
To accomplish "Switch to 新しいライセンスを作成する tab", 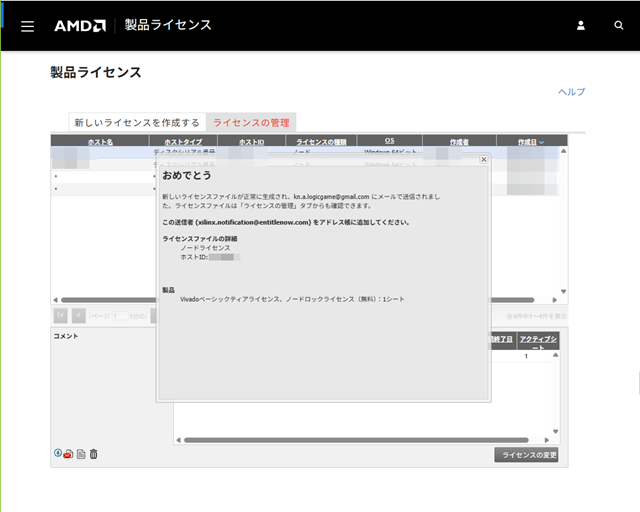I will pyautogui.click(x=137, y=122).
